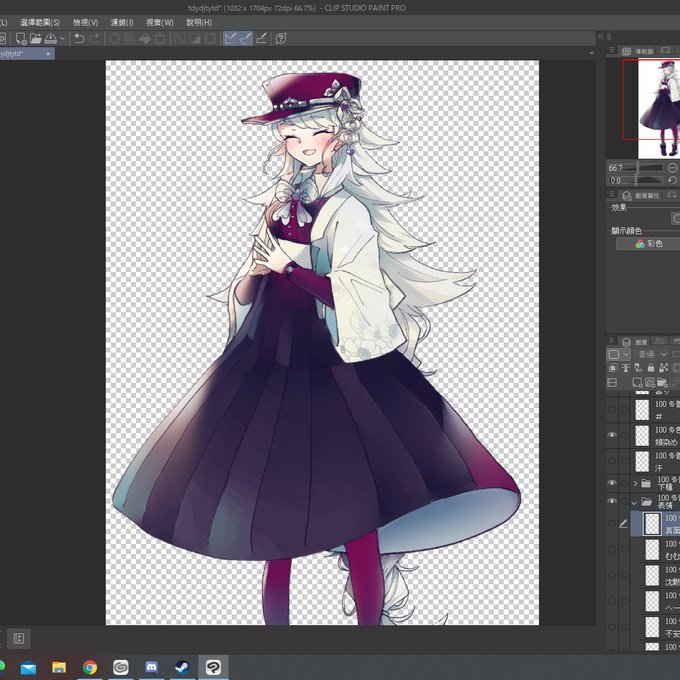Click the Show selection border icon
Viewport: 680px width, 680px height.
(211, 39)
